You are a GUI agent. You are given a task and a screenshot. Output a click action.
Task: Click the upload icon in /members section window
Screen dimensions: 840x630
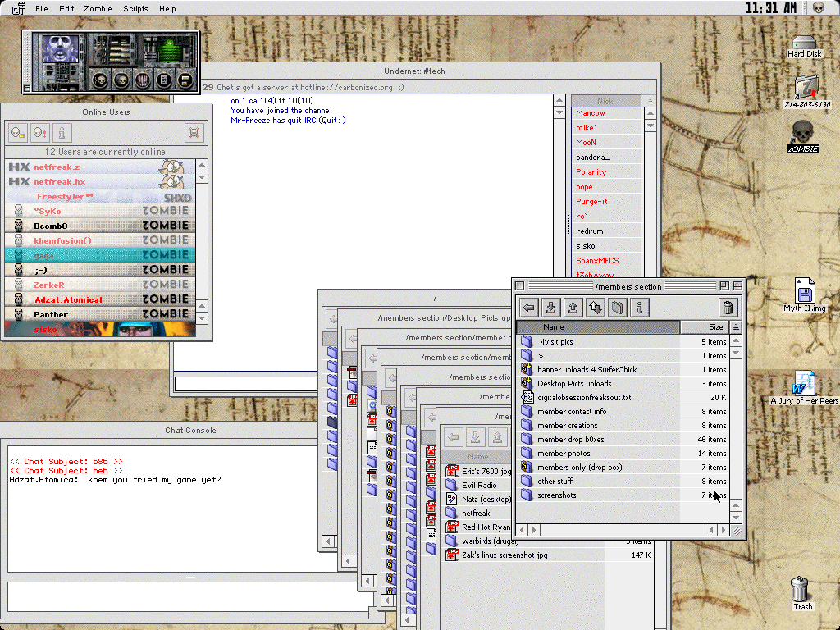573,308
